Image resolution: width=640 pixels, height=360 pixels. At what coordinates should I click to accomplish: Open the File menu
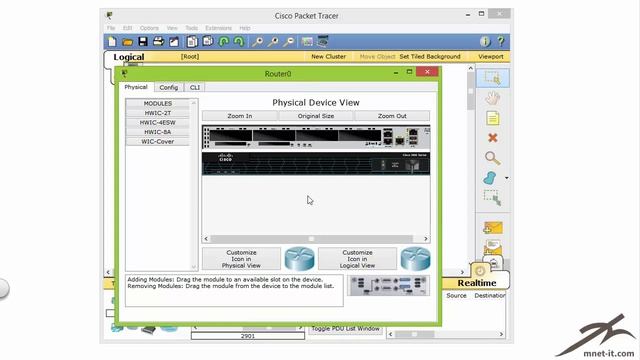[x=111, y=28]
